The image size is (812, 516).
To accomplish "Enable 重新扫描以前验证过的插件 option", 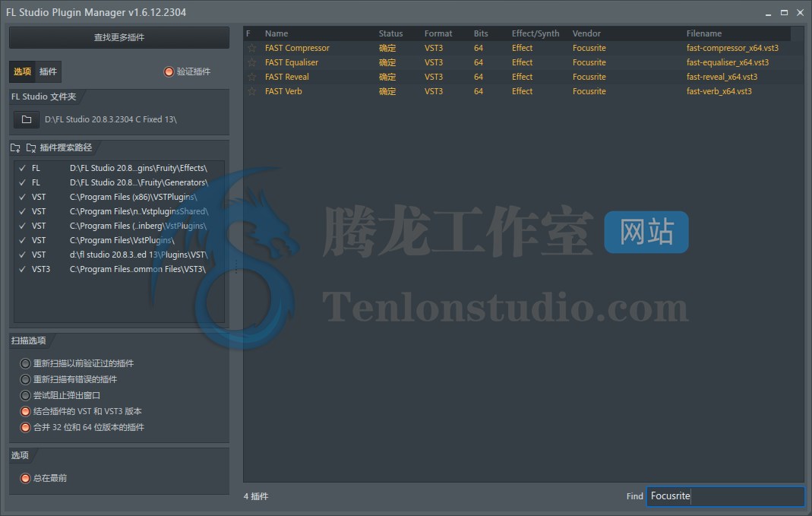I will (x=25, y=364).
